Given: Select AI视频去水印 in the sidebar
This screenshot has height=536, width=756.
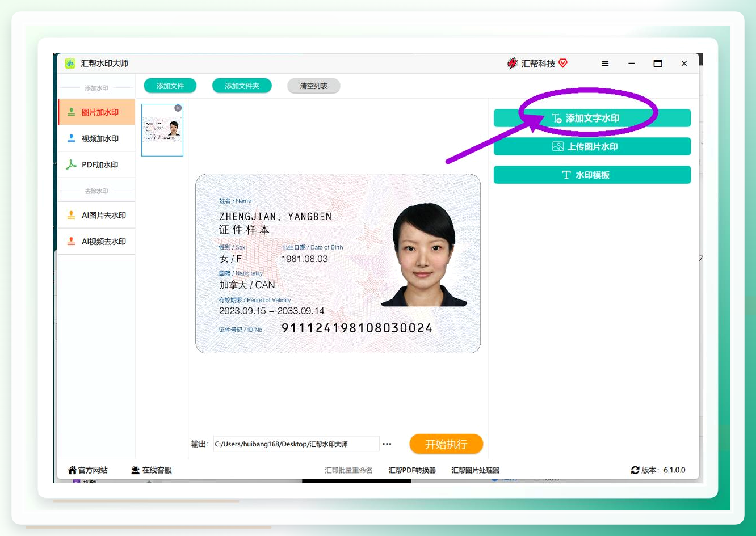Looking at the screenshot, I should pos(96,241).
